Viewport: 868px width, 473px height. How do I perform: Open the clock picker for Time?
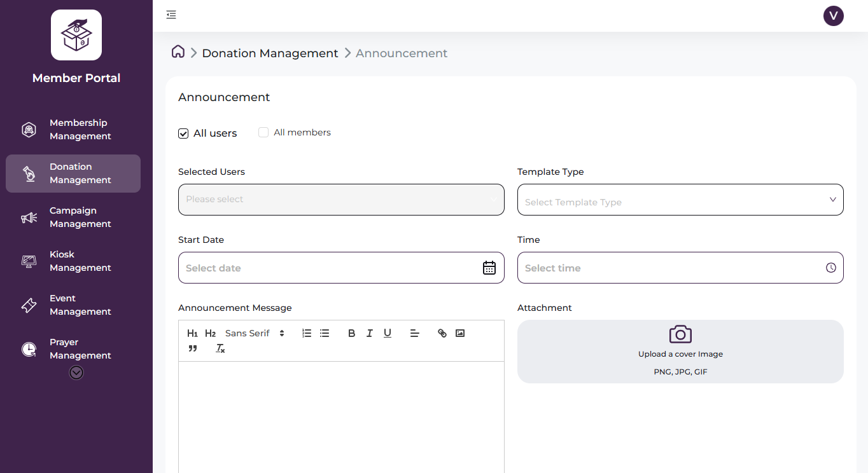click(x=830, y=267)
